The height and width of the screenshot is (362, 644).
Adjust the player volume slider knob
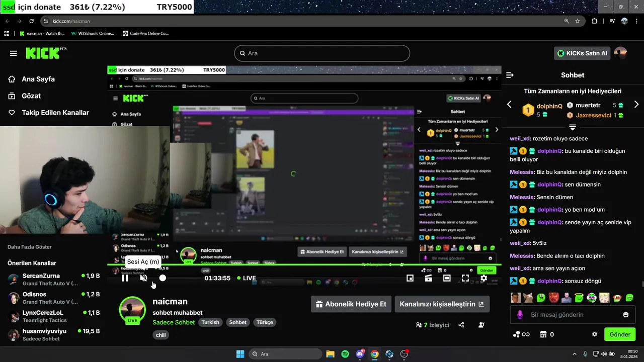point(163,278)
